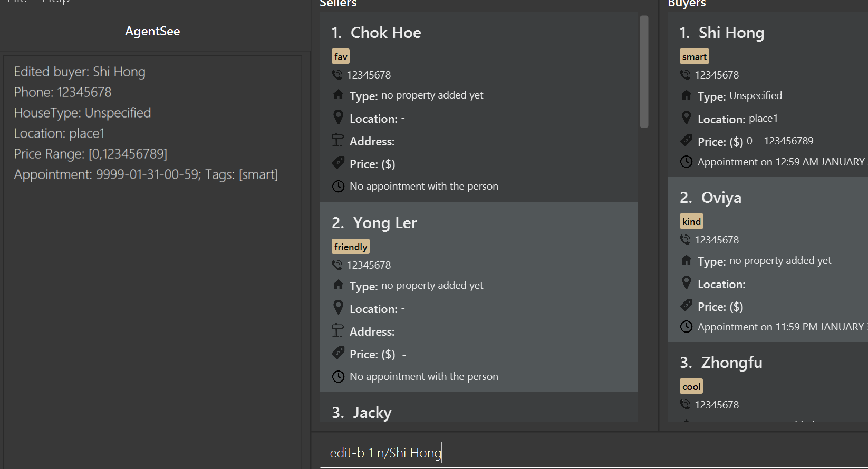Image resolution: width=868 pixels, height=469 pixels.
Task: Click the 'kind' tag on Oviya
Action: tap(691, 221)
